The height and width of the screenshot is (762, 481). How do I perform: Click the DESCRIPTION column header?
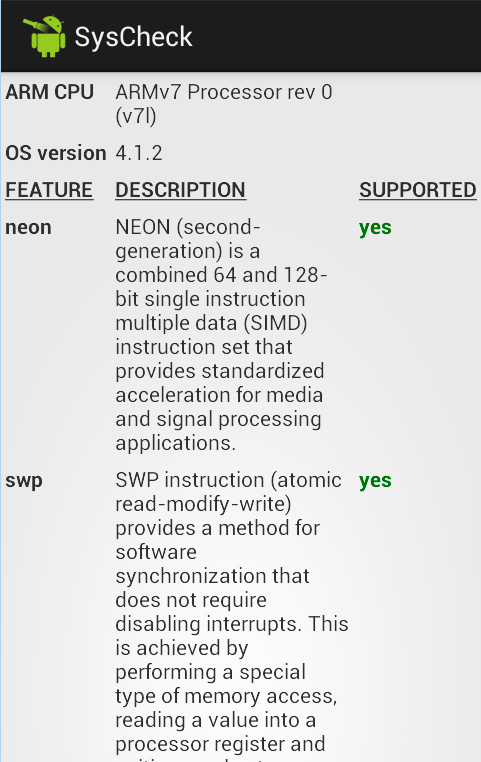click(180, 190)
